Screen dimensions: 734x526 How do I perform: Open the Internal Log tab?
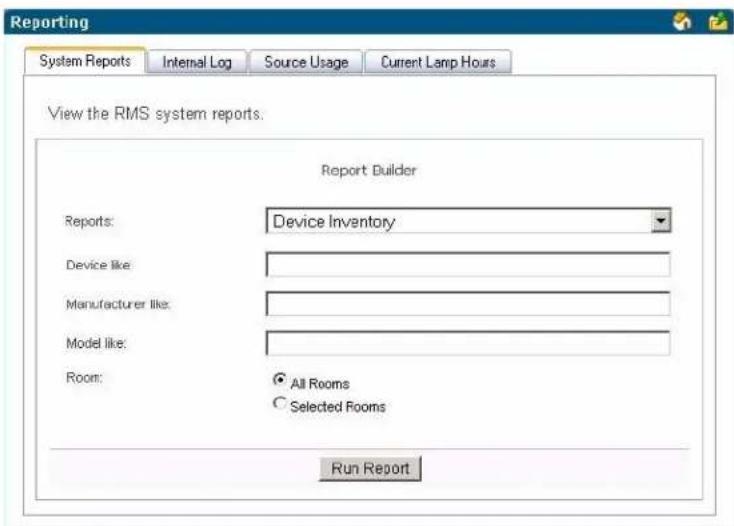pyautogui.click(x=197, y=62)
